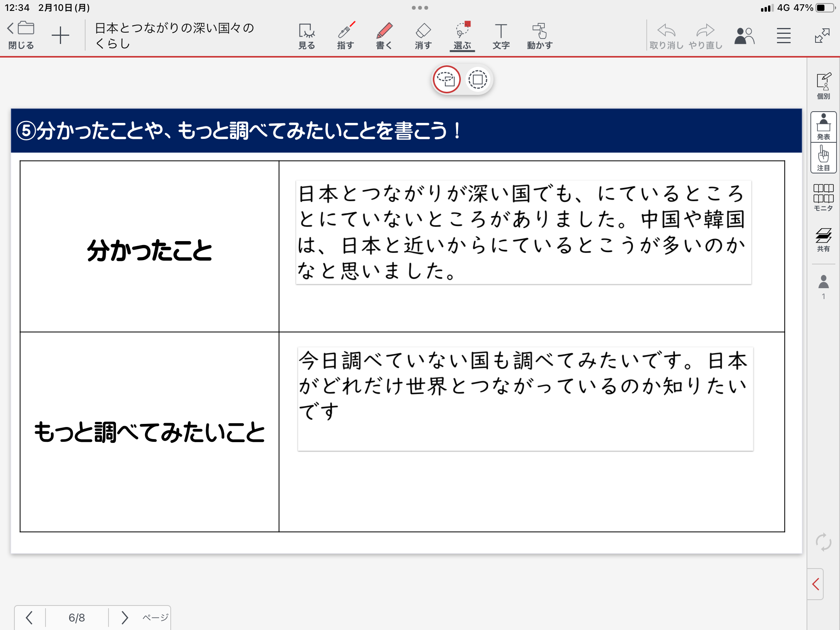Open the hamburger menu
This screenshot has height=630, width=840.
pos(784,36)
